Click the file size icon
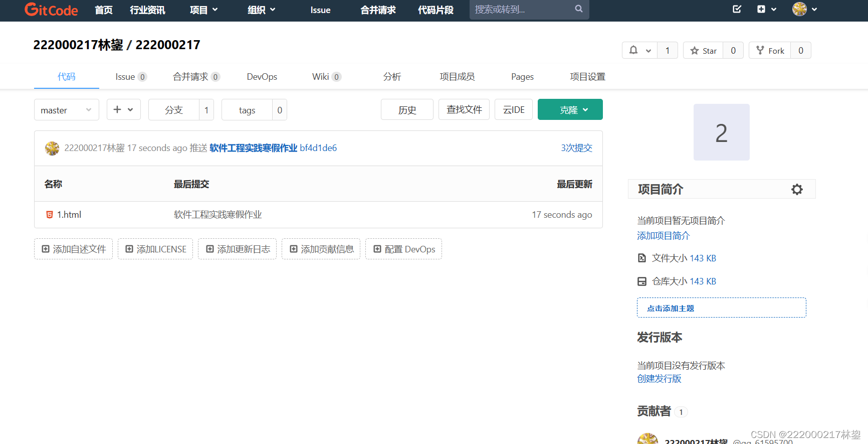 642,258
